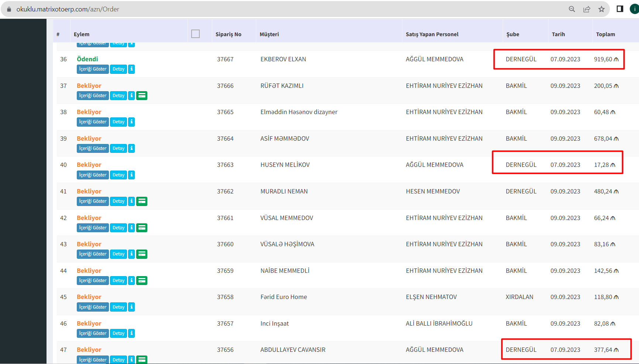The height and width of the screenshot is (364, 639).
Task: Click the Toplam column header
Action: tap(605, 34)
